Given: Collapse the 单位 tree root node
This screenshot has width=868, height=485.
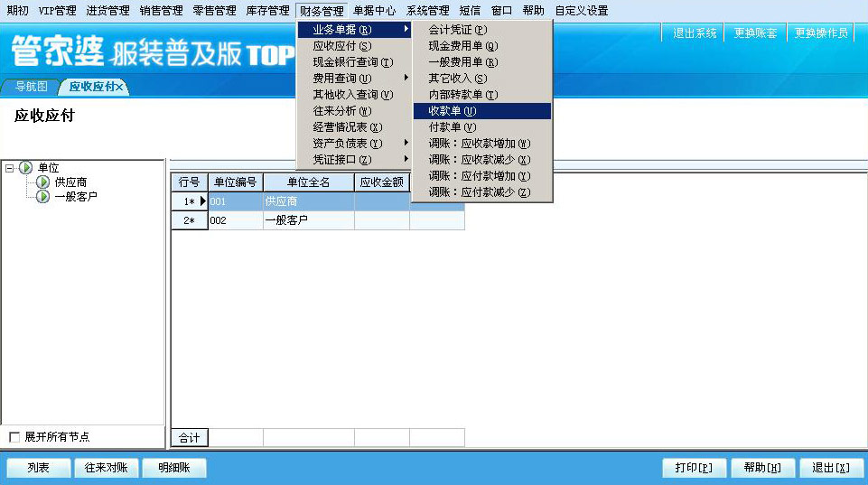Looking at the screenshot, I should pyautogui.click(x=9, y=168).
